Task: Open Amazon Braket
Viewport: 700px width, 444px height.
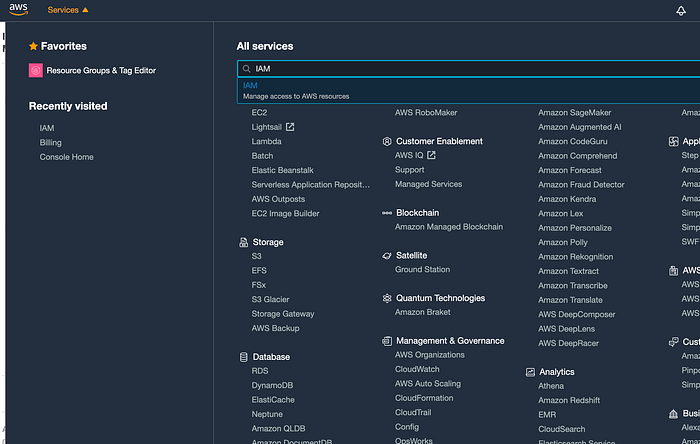Action: (x=422, y=312)
